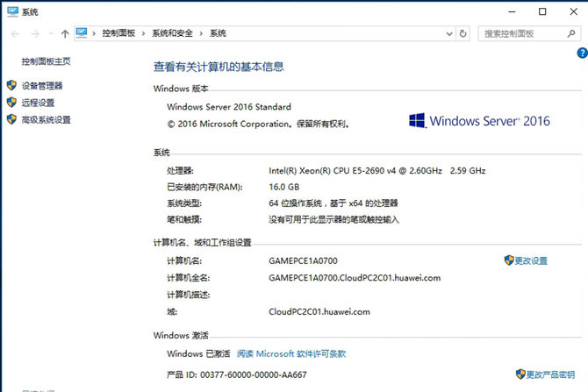This screenshot has height=392, width=588.
Task: Click the computer icon in address bar
Action: [x=82, y=33]
